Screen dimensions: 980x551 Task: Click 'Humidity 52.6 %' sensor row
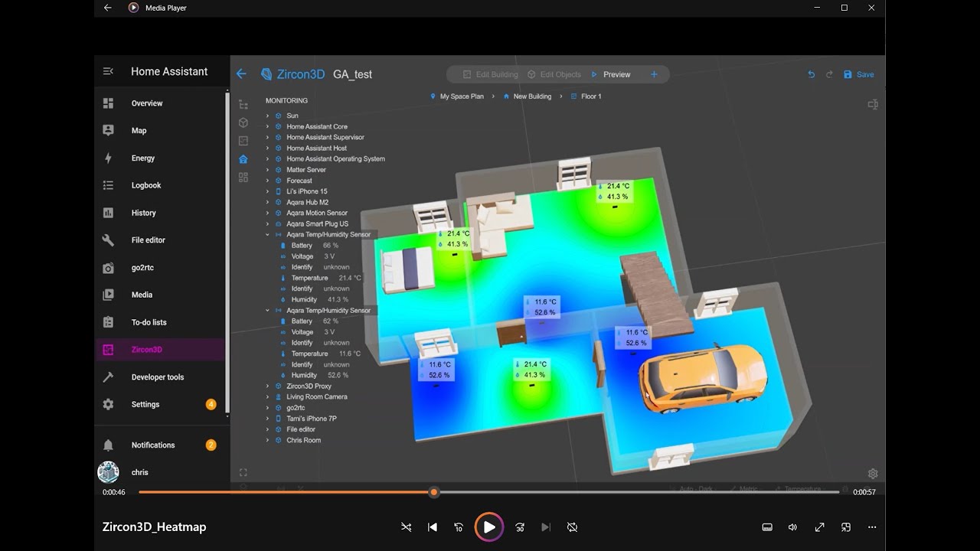tap(314, 375)
